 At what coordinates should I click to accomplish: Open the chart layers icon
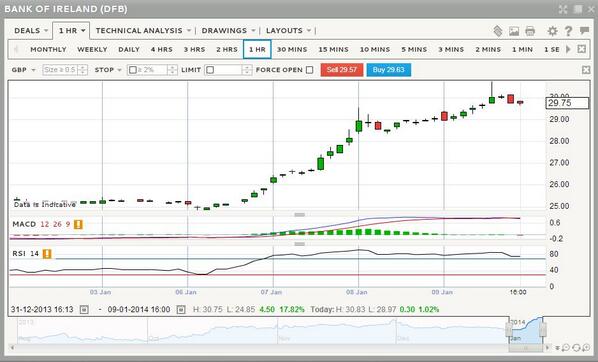tap(498, 31)
